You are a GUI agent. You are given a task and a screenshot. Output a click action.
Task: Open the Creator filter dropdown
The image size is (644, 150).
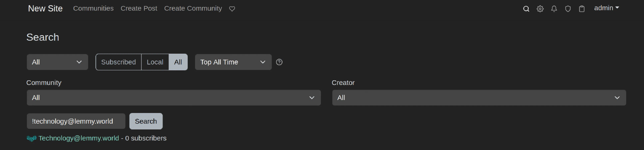tap(479, 98)
